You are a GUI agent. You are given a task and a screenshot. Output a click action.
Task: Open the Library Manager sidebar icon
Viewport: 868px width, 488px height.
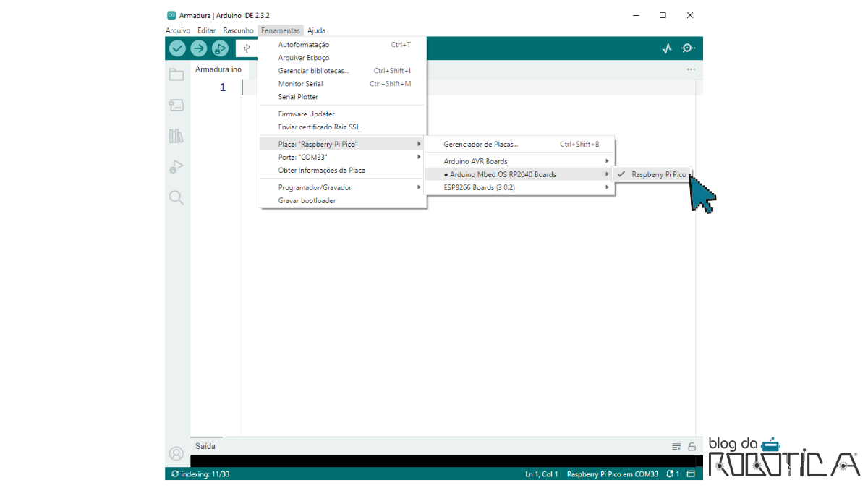pyautogui.click(x=176, y=135)
